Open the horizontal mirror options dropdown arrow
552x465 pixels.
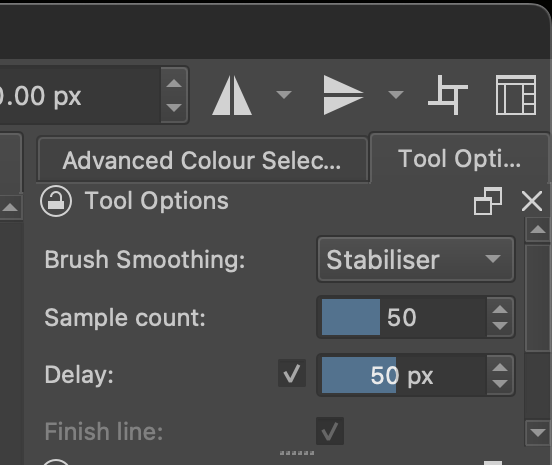(284, 95)
